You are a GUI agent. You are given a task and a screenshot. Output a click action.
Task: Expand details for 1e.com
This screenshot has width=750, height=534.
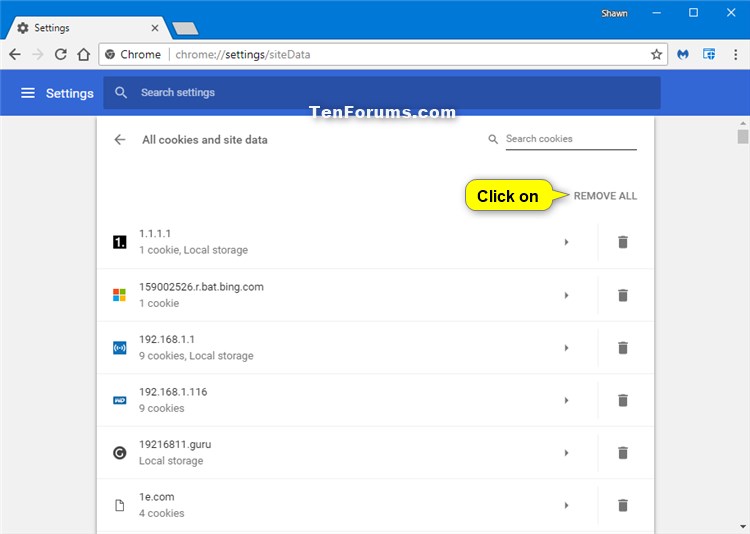pyautogui.click(x=566, y=505)
